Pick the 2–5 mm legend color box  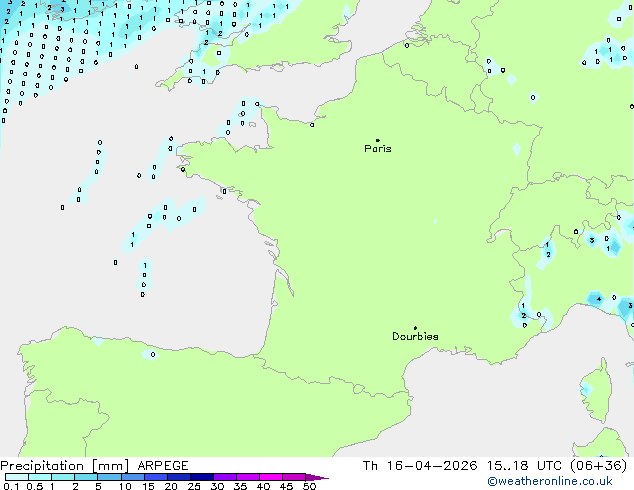point(86,477)
